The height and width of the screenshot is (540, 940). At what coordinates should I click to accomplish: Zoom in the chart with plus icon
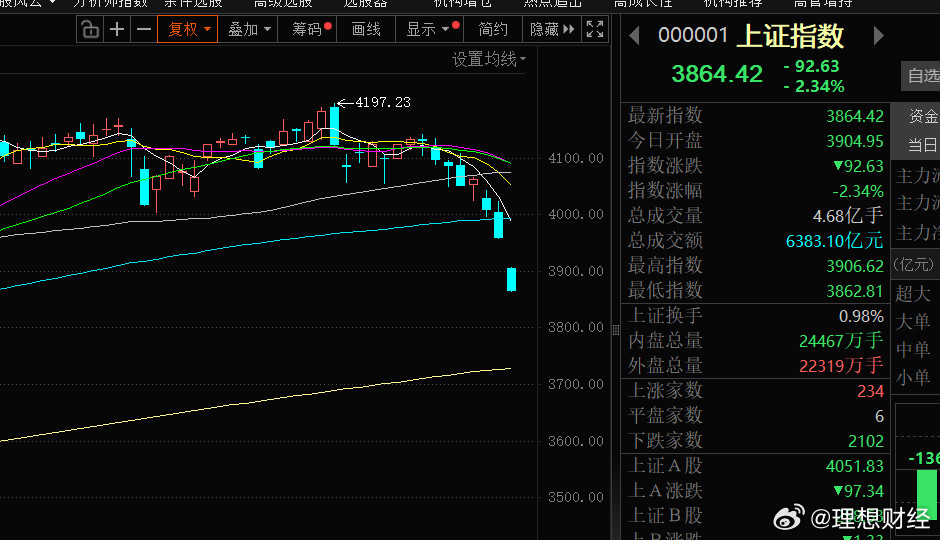118,29
